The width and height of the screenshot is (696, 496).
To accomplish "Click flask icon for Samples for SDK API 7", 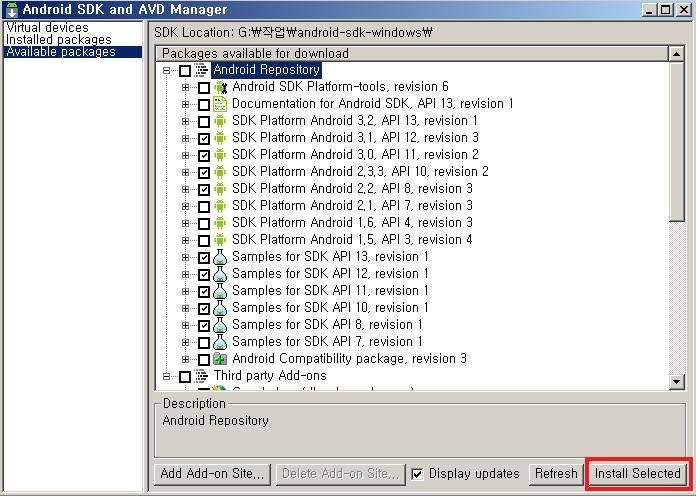I will coord(220,342).
